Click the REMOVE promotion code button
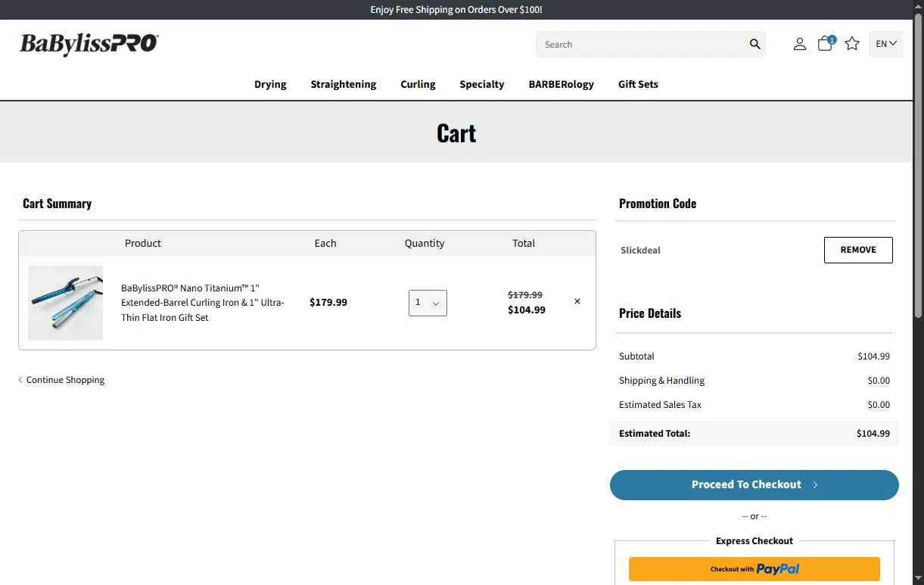Viewport: 924px width, 585px height. [x=858, y=250]
